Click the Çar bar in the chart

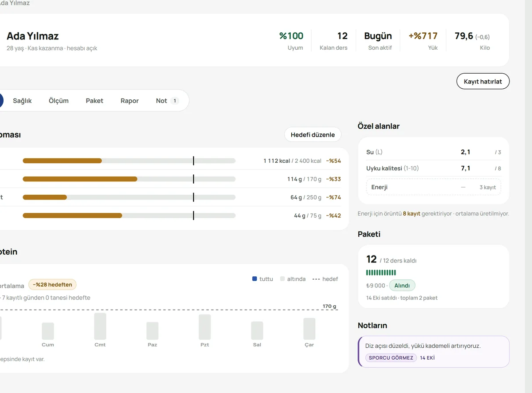click(309, 329)
